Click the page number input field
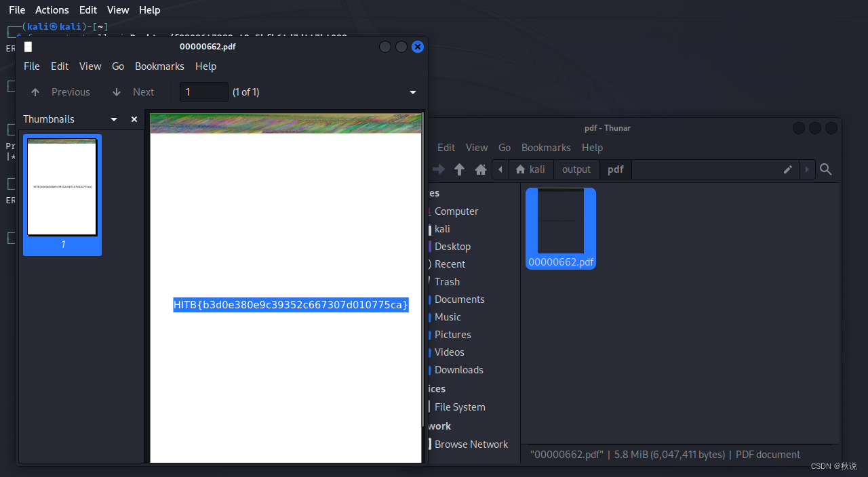The height and width of the screenshot is (477, 868). click(203, 91)
